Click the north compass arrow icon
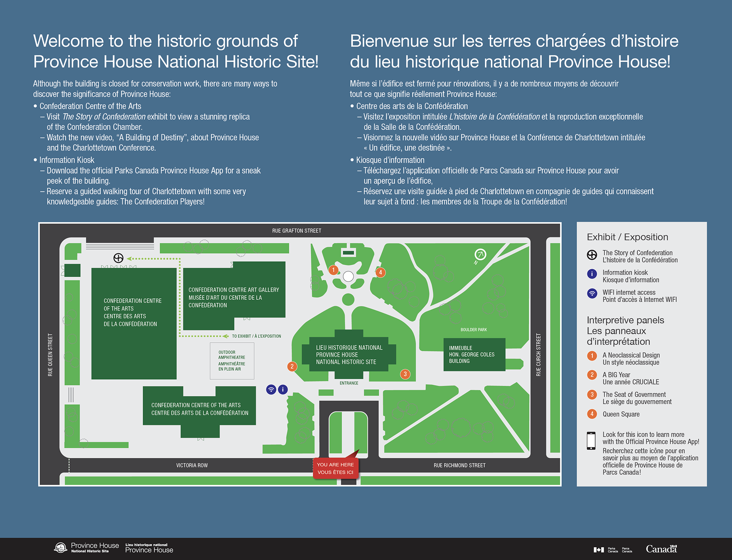The width and height of the screenshot is (732, 560). (x=480, y=254)
